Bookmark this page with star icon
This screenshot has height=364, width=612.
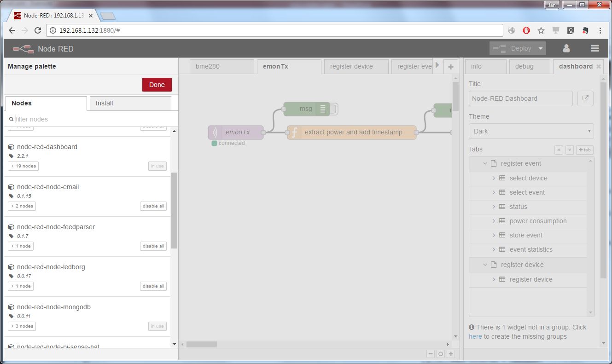541,30
